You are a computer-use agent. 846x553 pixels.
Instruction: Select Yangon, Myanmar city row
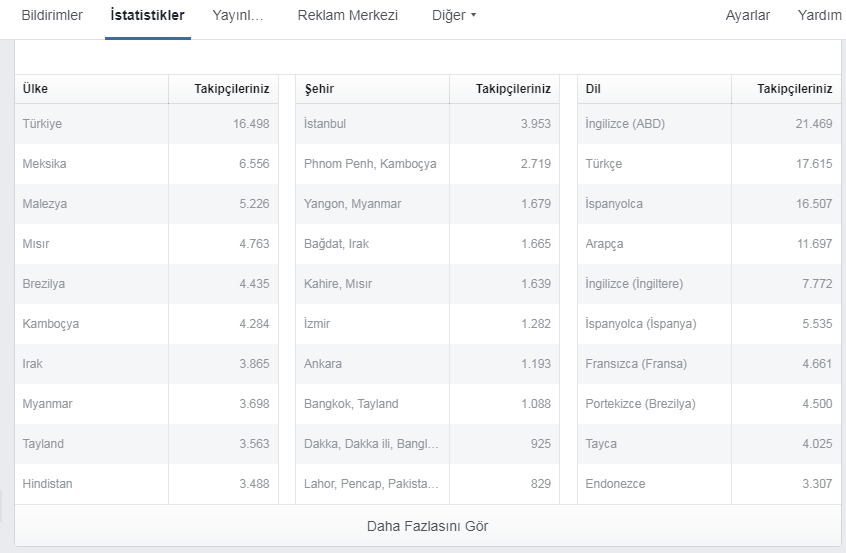[427, 203]
